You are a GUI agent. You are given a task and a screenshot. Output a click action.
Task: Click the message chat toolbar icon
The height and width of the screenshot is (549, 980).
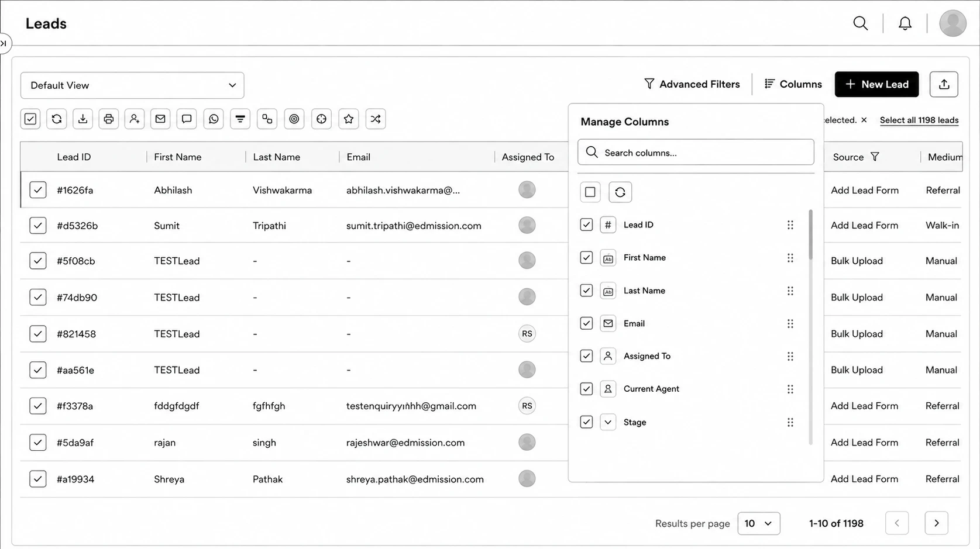tap(187, 119)
